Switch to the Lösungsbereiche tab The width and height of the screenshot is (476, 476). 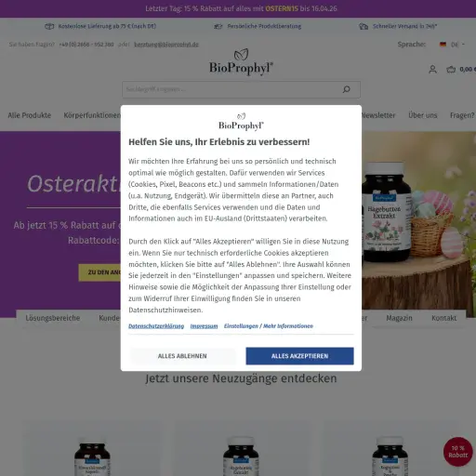(53, 318)
